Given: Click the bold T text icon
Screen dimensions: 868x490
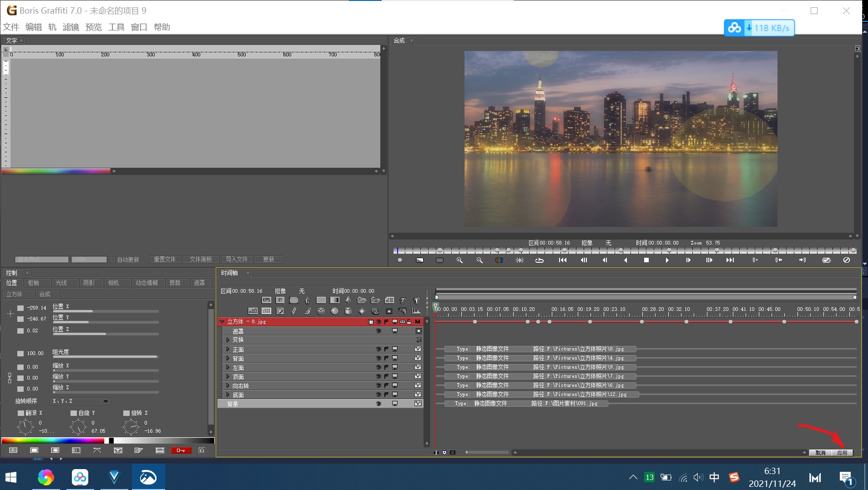Looking at the screenshot, I should (x=416, y=300).
